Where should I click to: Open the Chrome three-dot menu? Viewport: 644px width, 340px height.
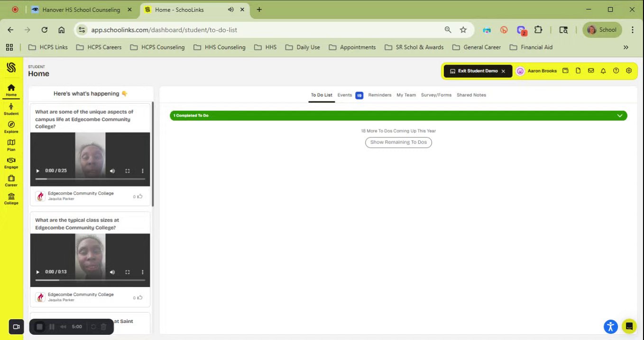click(632, 30)
